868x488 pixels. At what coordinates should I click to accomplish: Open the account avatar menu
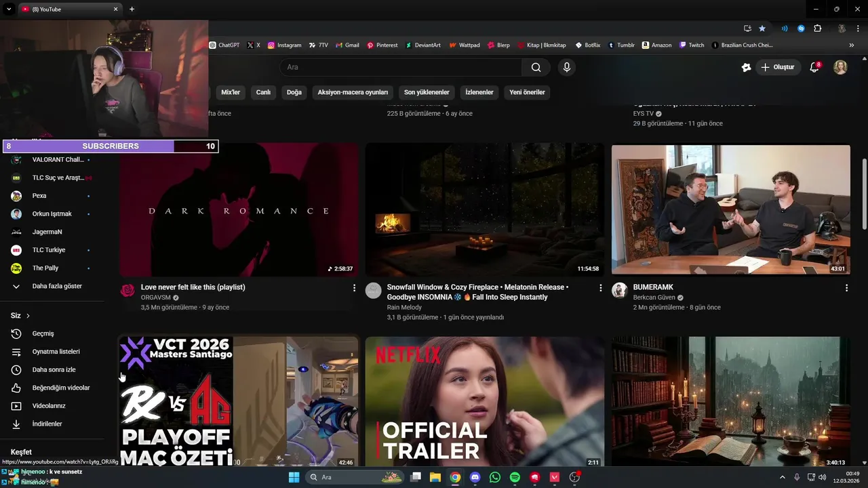pyautogui.click(x=840, y=67)
